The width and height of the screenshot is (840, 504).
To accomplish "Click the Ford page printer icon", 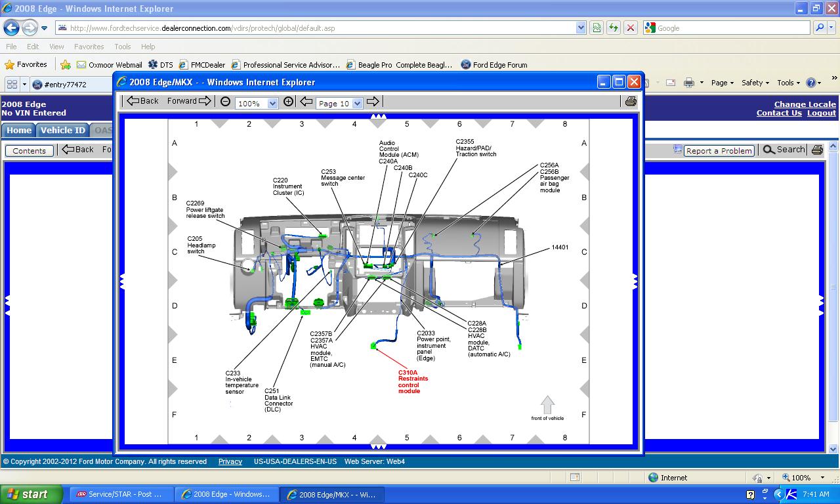I will [817, 150].
